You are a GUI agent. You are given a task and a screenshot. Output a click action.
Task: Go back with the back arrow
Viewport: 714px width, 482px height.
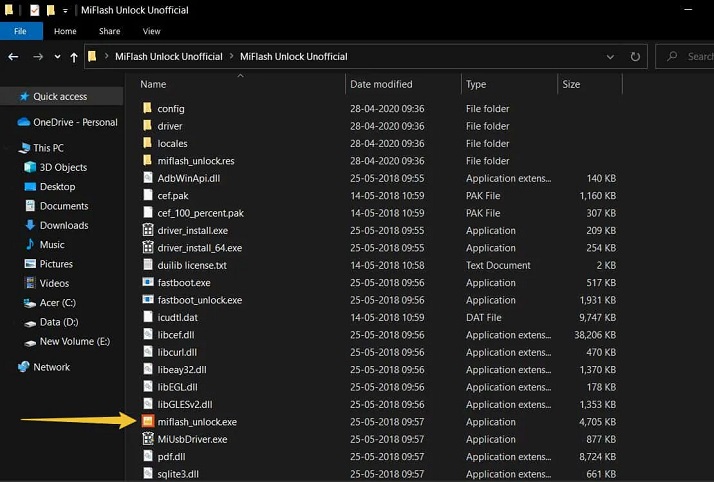pyautogui.click(x=14, y=57)
